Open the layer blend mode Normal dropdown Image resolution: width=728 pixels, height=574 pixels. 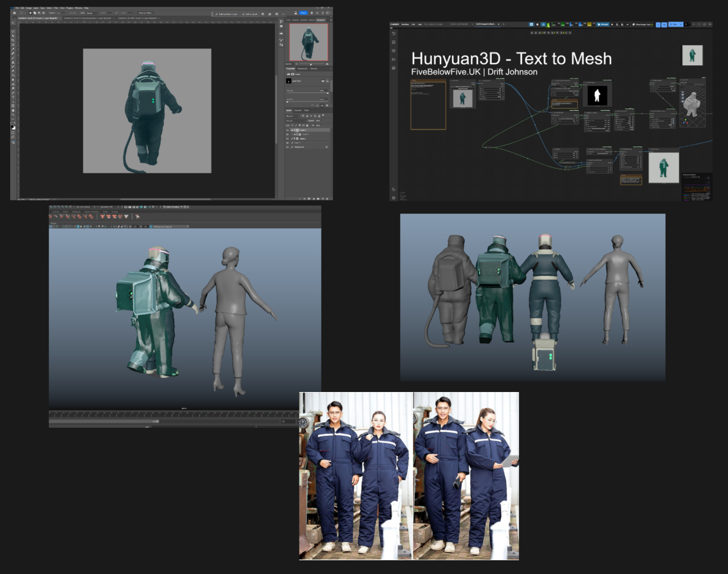coord(296,121)
